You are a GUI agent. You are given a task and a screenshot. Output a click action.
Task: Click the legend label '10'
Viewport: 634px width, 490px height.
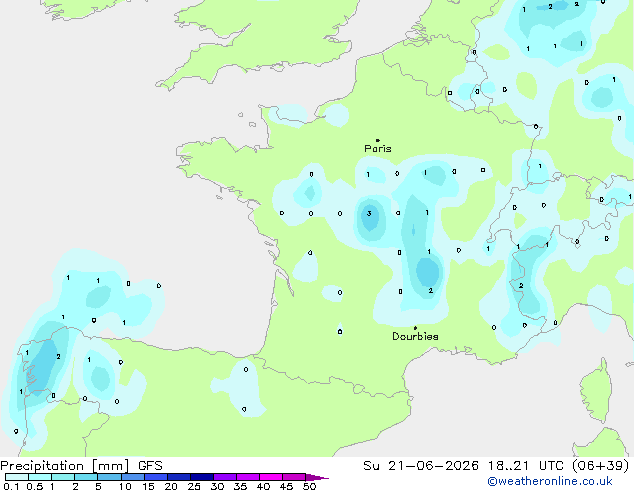pyautogui.click(x=125, y=486)
